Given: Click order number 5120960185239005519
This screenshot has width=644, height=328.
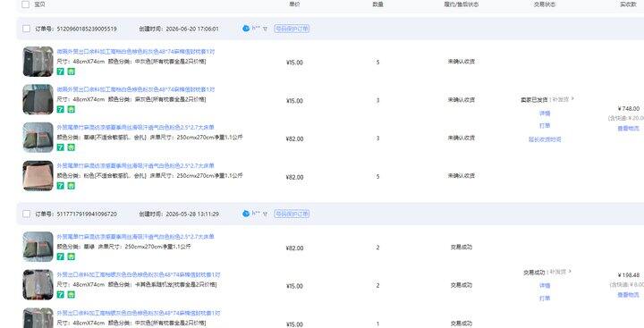Looking at the screenshot, I should click(x=87, y=29).
